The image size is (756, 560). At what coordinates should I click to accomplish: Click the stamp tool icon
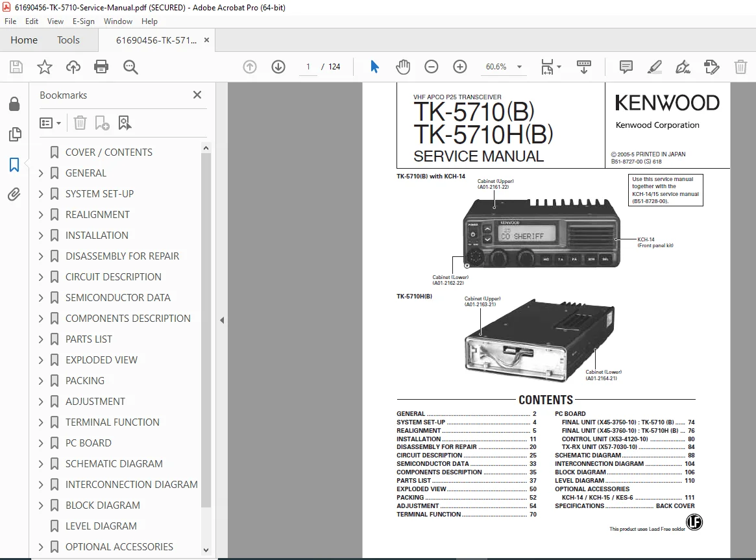coord(712,67)
